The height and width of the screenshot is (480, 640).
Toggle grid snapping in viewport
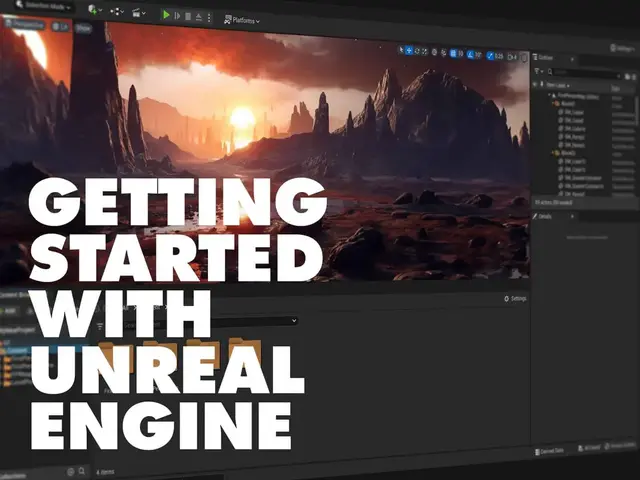[453, 53]
